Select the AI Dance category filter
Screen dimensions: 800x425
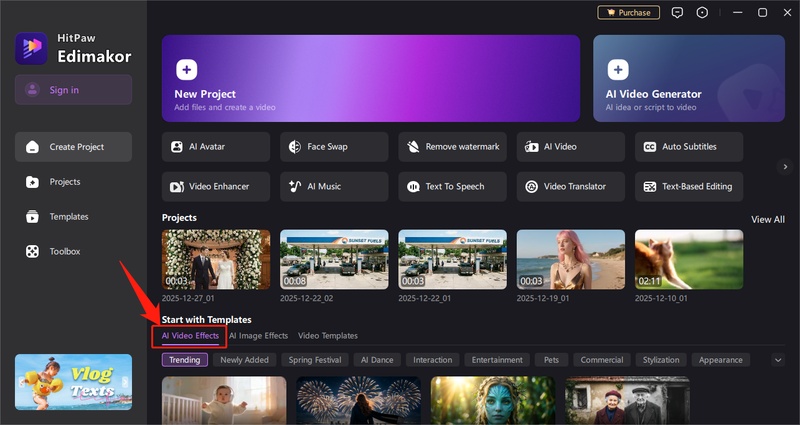tap(377, 360)
